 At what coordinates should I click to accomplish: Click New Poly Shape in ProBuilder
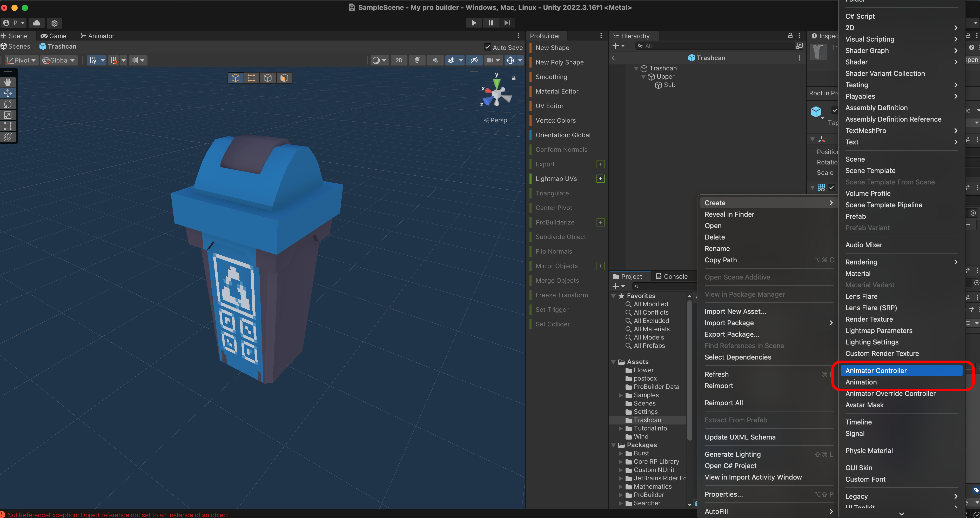point(559,62)
